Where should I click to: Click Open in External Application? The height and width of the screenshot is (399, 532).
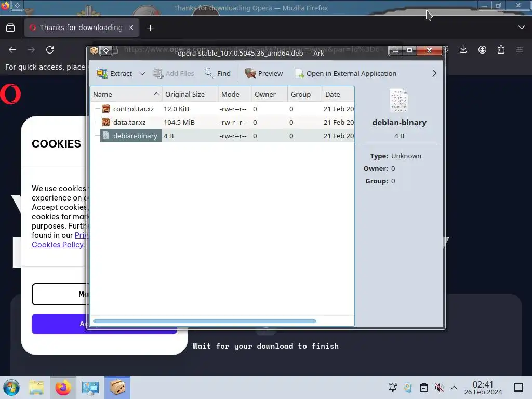345,73
